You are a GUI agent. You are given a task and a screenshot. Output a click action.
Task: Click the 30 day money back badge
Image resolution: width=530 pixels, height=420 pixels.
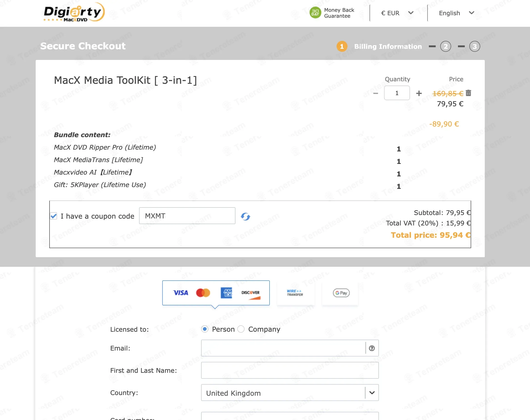tap(315, 13)
